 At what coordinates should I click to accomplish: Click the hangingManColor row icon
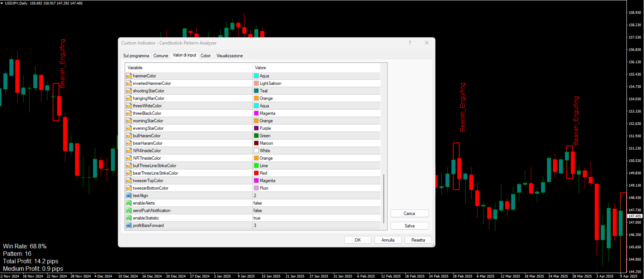click(128, 98)
